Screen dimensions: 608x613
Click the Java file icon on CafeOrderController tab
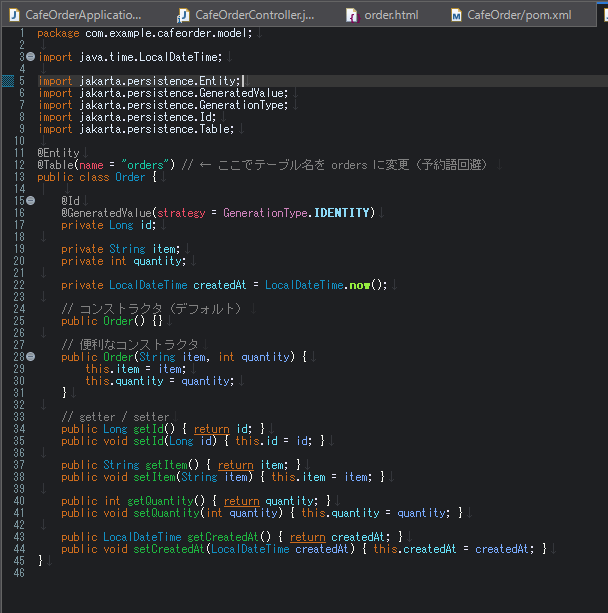(x=182, y=15)
